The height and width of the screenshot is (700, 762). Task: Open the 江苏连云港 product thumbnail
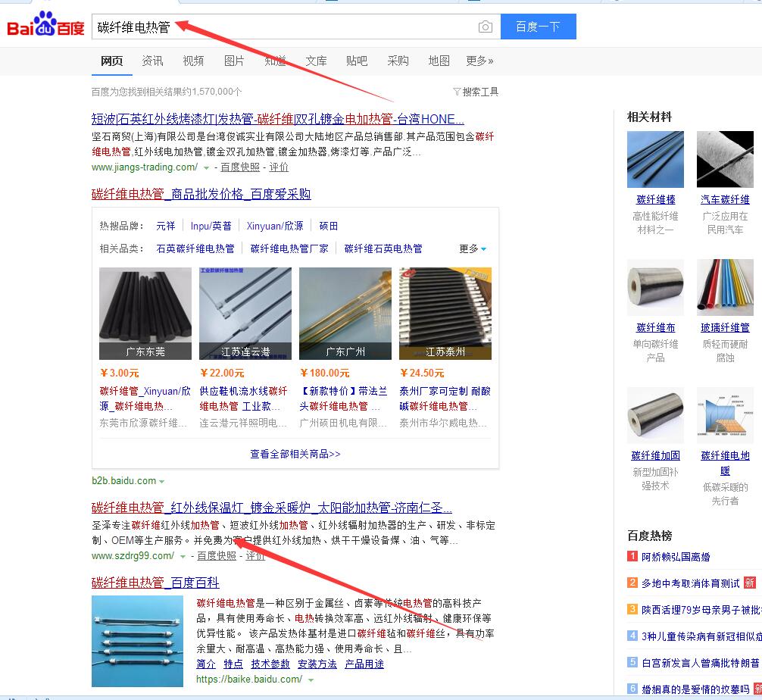[245, 314]
